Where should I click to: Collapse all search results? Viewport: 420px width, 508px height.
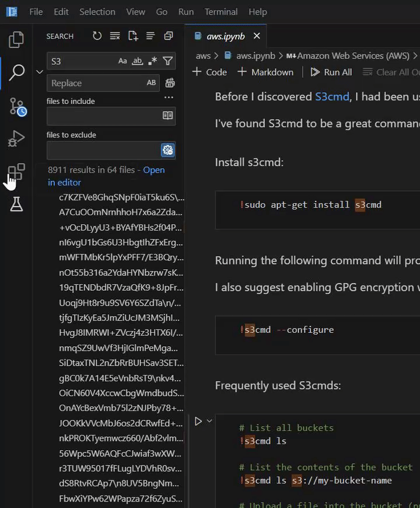(150, 36)
